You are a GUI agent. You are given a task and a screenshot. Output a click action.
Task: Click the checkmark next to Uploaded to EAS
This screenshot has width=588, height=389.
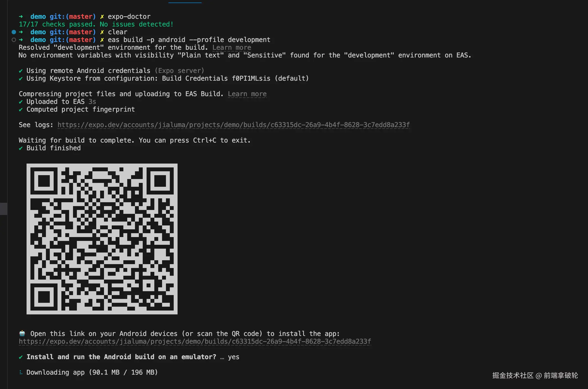[x=21, y=102]
